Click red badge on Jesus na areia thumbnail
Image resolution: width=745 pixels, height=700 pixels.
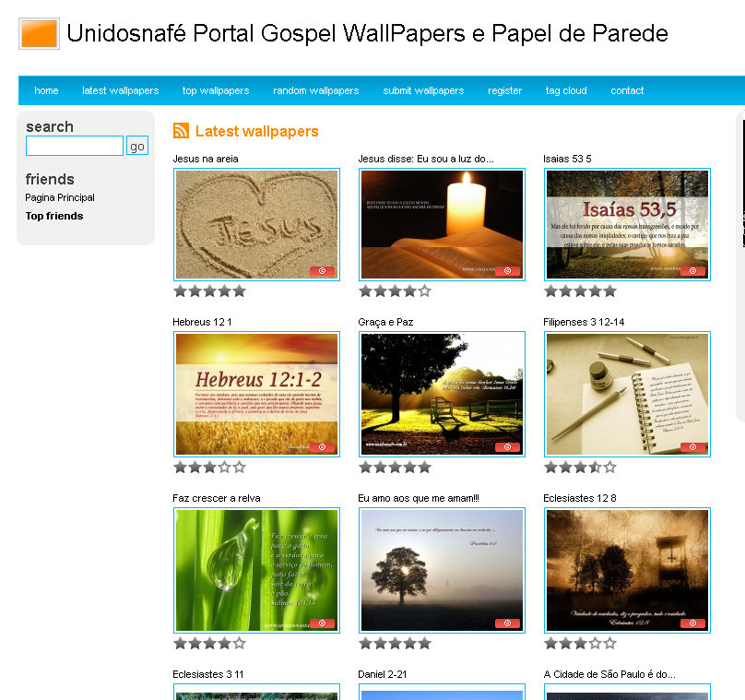point(322,271)
